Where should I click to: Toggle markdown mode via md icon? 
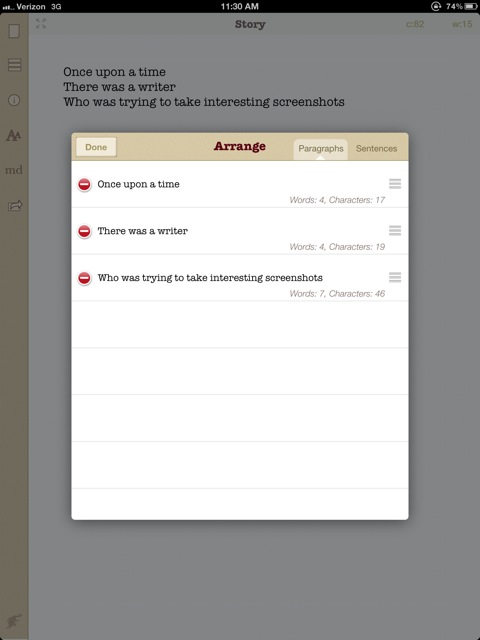(13, 170)
